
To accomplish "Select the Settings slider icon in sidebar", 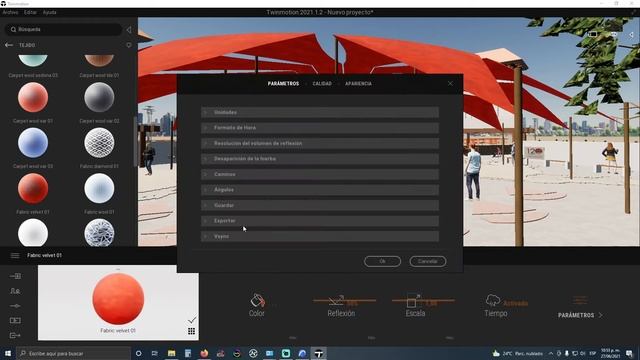I will point(15,306).
